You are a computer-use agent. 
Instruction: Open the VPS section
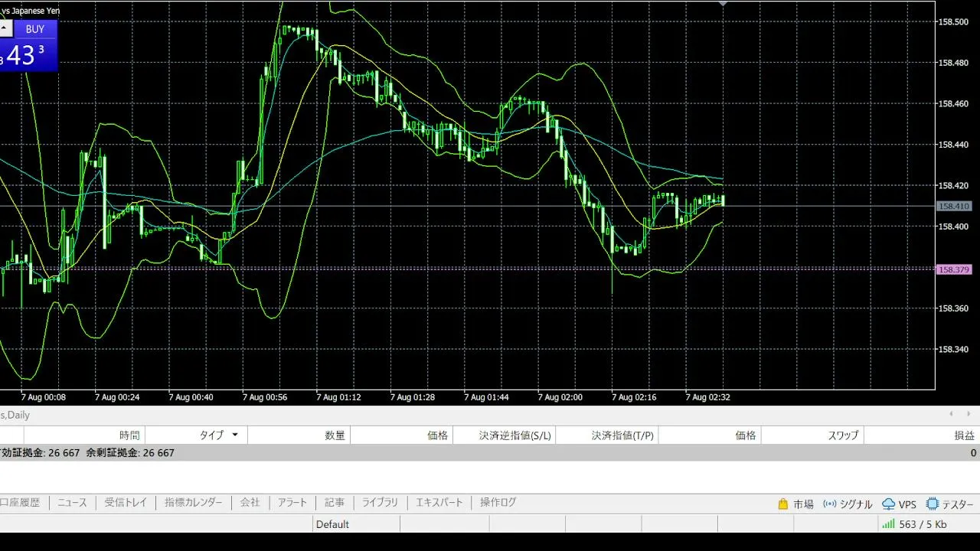coord(900,504)
